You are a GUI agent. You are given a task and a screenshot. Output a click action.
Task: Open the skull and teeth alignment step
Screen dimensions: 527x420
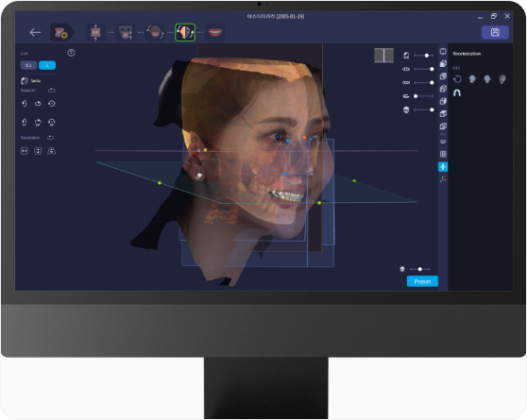pos(126,33)
